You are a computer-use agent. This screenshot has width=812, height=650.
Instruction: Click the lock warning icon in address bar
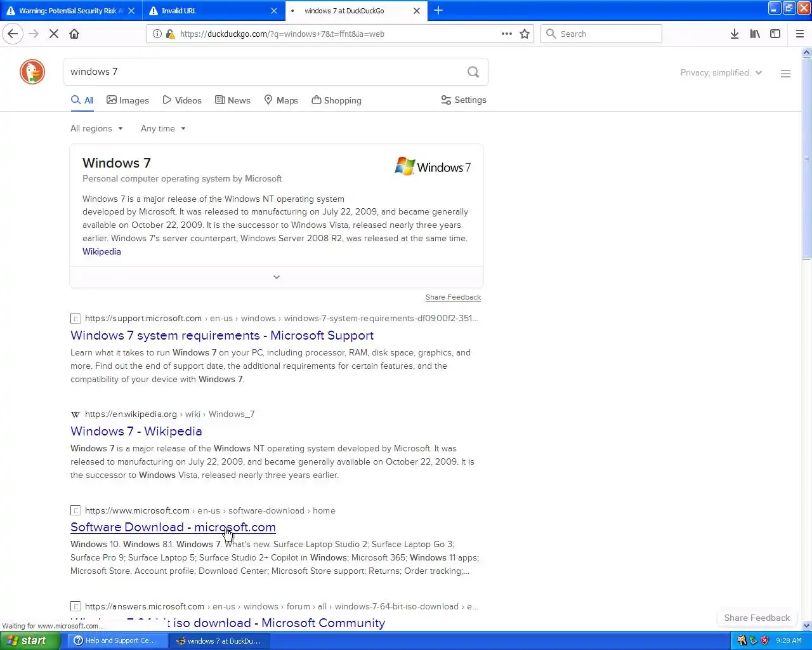click(x=169, y=34)
